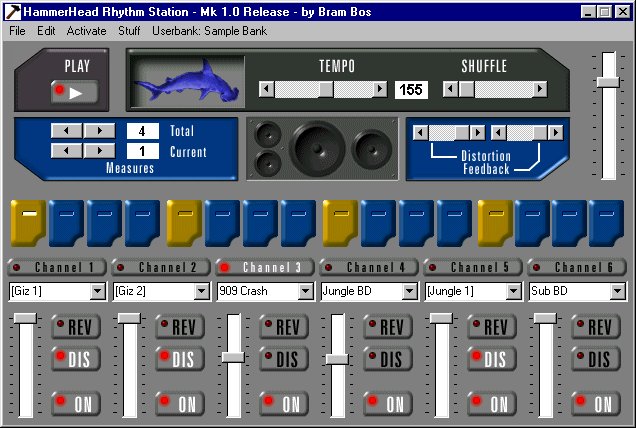Click the shuffle slider thumb

466,89
